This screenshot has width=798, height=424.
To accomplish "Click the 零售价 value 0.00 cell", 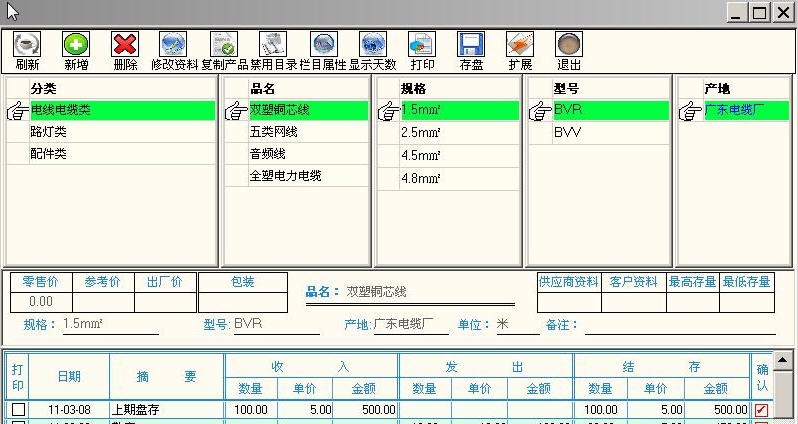I will pos(41,302).
